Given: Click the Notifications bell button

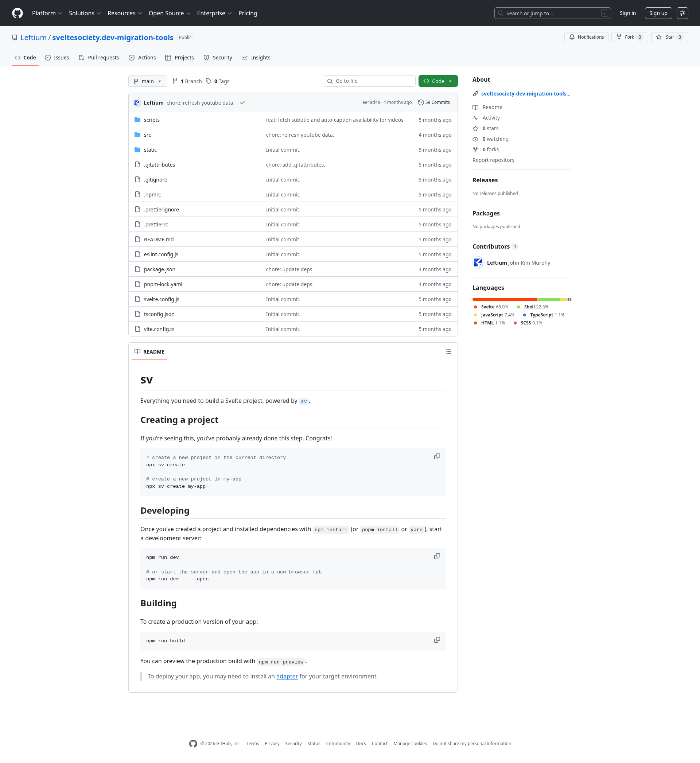Looking at the screenshot, I should click(586, 37).
